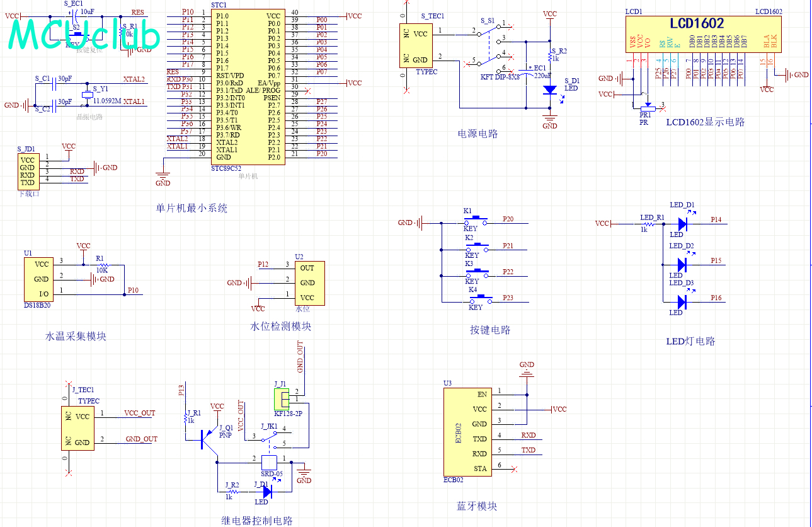Click the '晶振电路' caption

coord(89,117)
